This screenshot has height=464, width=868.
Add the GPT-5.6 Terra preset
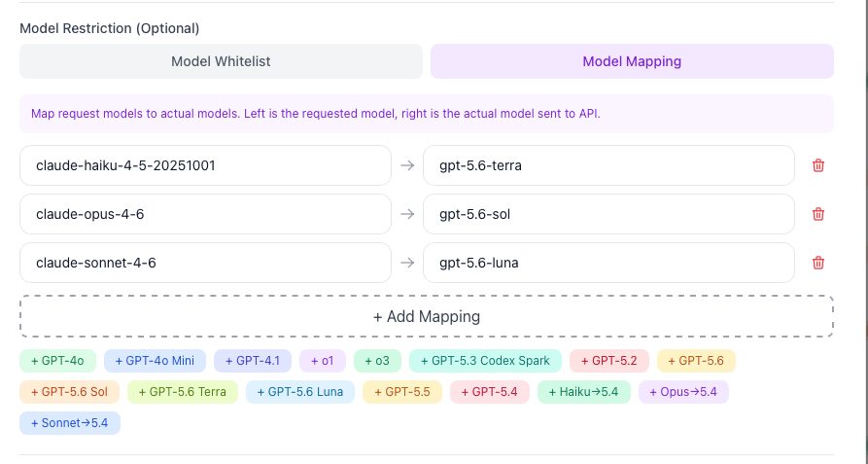183,392
